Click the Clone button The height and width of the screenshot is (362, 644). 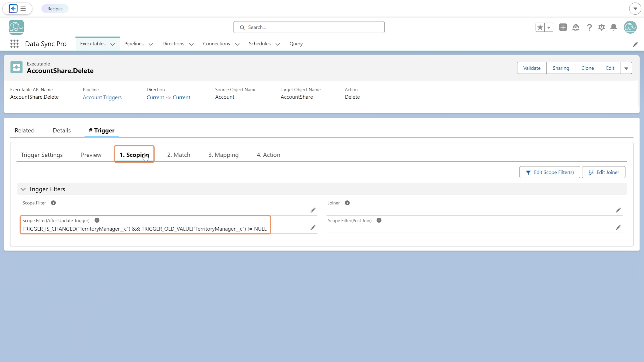(x=587, y=68)
